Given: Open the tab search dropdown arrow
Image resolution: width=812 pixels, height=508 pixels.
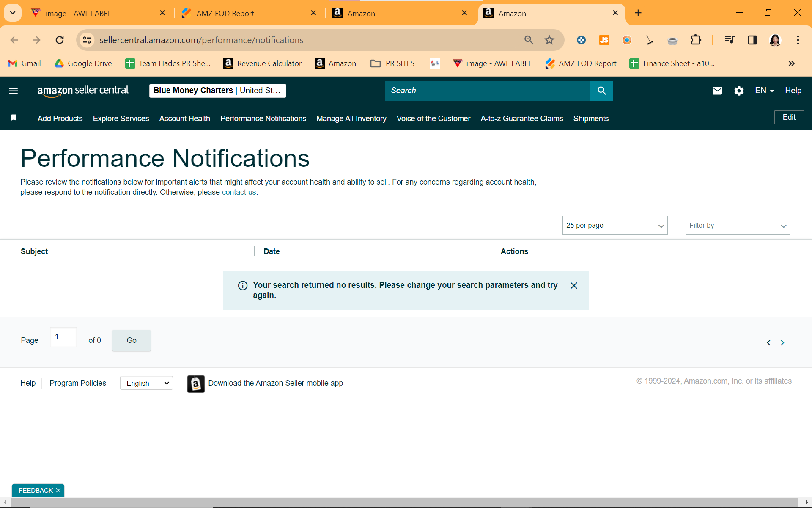Looking at the screenshot, I should point(13,13).
